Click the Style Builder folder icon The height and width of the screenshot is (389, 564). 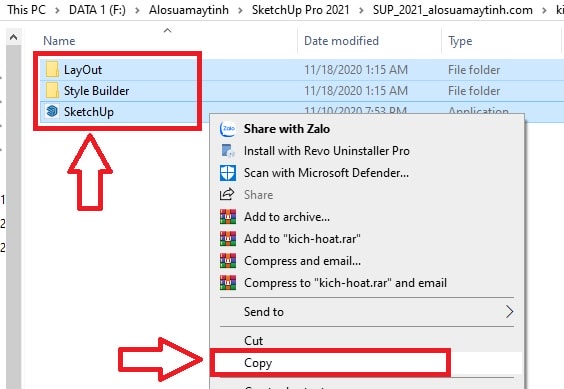point(52,90)
